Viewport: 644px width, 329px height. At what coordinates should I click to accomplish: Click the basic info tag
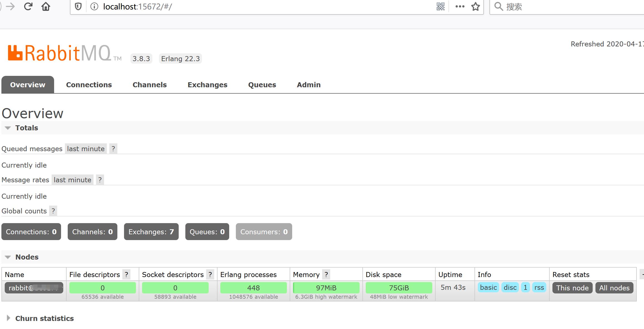pos(488,287)
